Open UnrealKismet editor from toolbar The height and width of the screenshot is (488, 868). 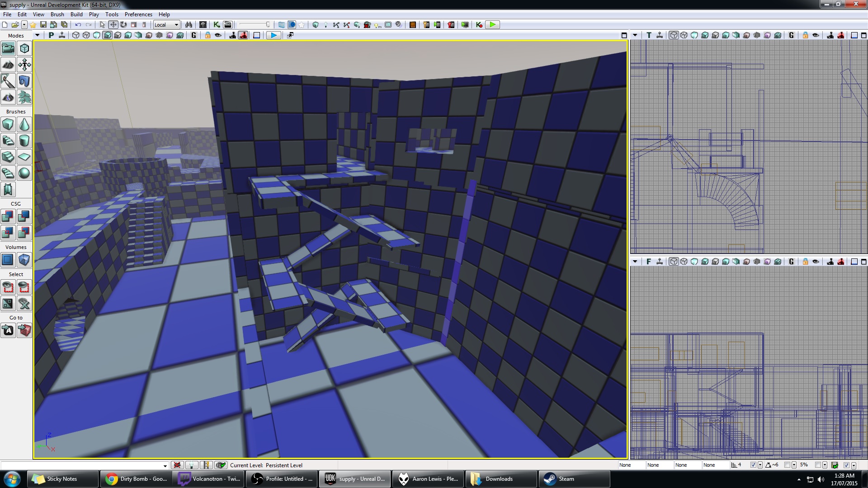click(217, 24)
